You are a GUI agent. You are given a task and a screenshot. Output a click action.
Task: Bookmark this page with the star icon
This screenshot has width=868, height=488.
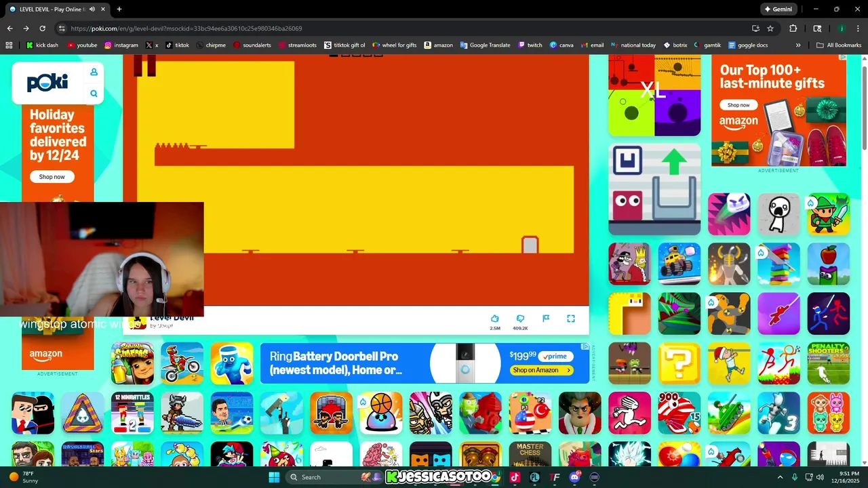[770, 28]
